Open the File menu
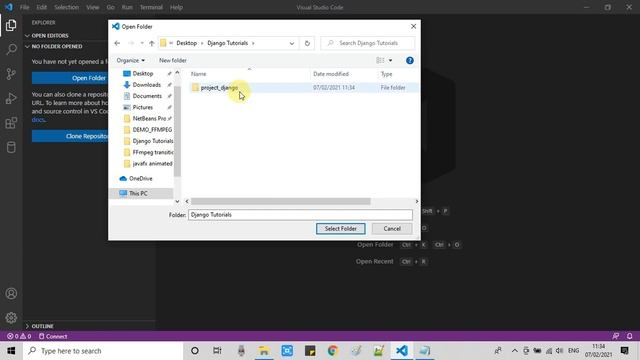The image size is (640, 360). point(24,7)
